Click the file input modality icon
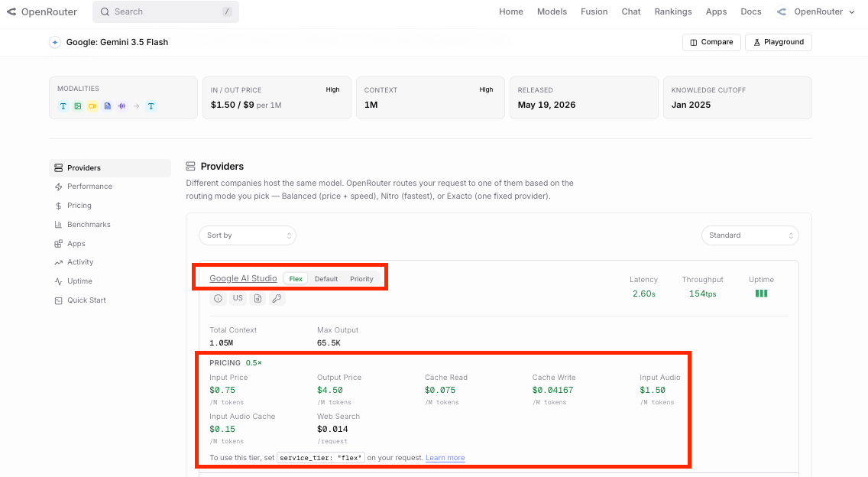Viewport: 868px width, 477px height. (x=108, y=105)
